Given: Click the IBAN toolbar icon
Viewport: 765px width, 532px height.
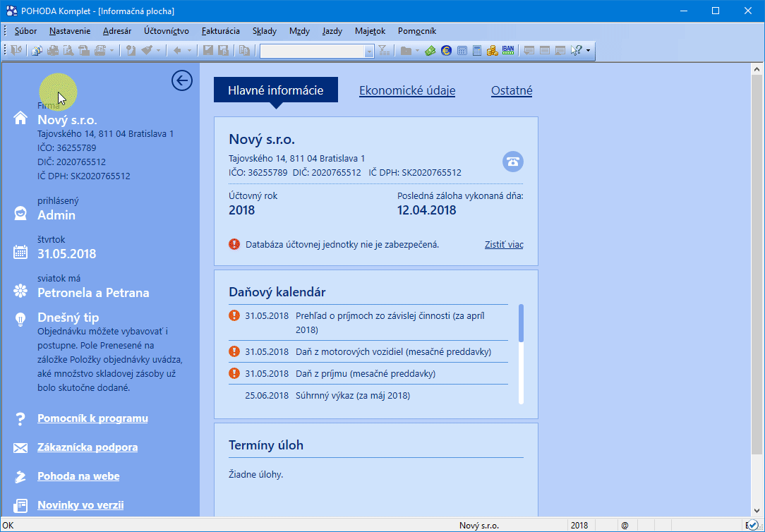Looking at the screenshot, I should 508,50.
